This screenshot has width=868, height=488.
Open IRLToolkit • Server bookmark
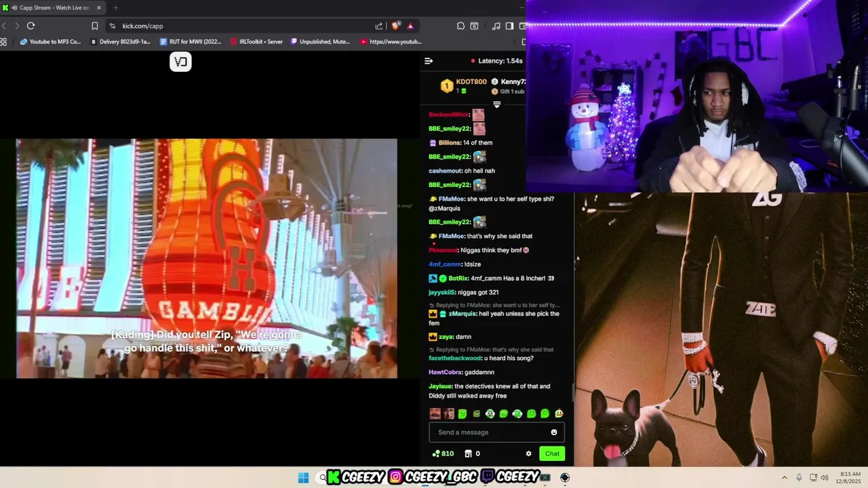pyautogui.click(x=256, y=41)
